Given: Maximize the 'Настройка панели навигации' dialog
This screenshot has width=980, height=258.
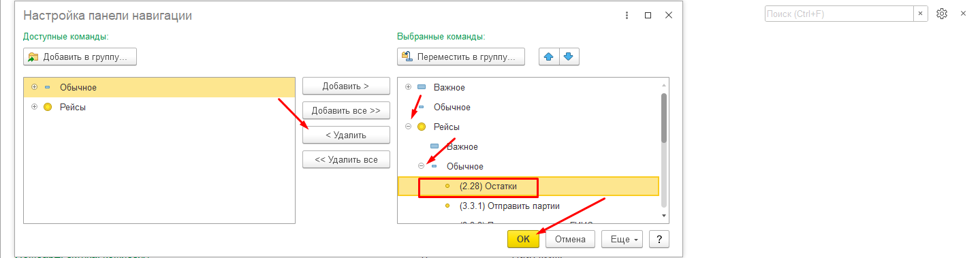Looking at the screenshot, I should [x=648, y=15].
